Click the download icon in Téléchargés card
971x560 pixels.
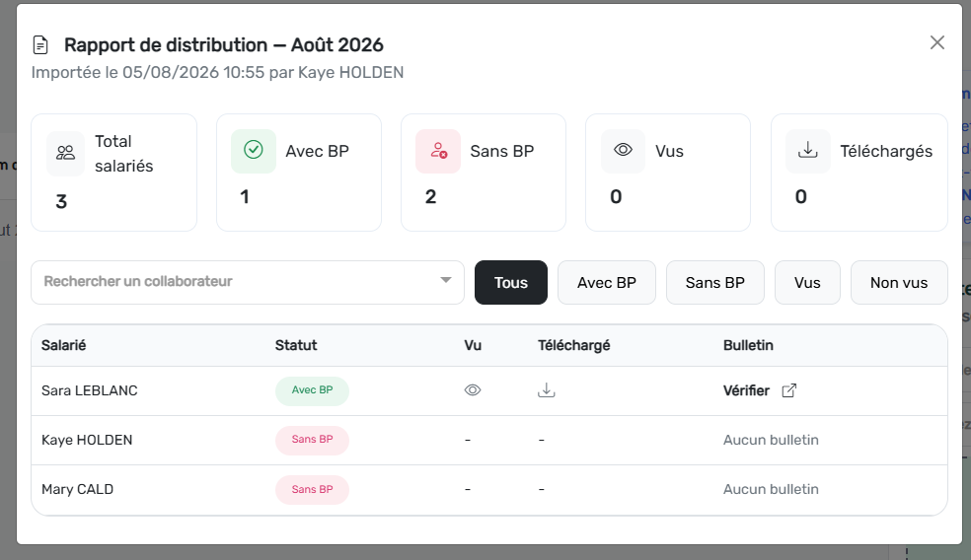(x=807, y=150)
